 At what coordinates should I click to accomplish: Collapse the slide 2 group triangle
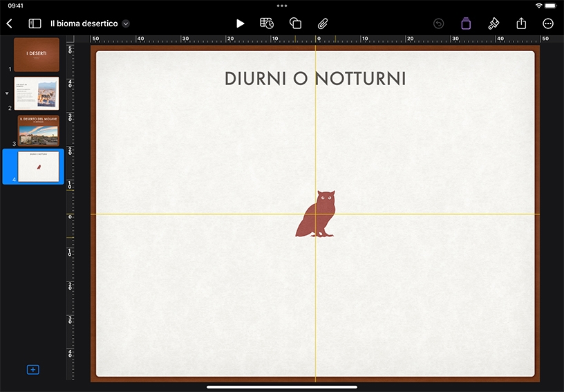coord(7,93)
